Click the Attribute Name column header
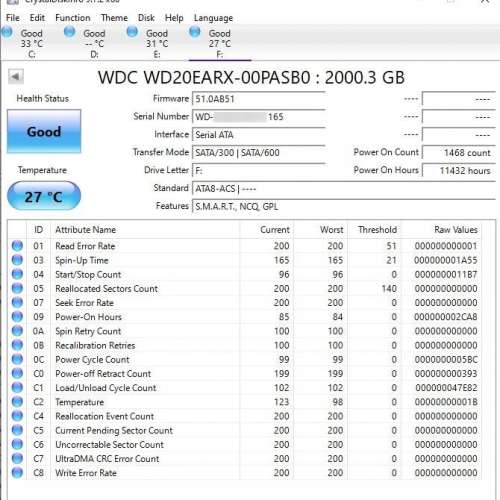Screen dimensions: 500x500 tap(145, 230)
